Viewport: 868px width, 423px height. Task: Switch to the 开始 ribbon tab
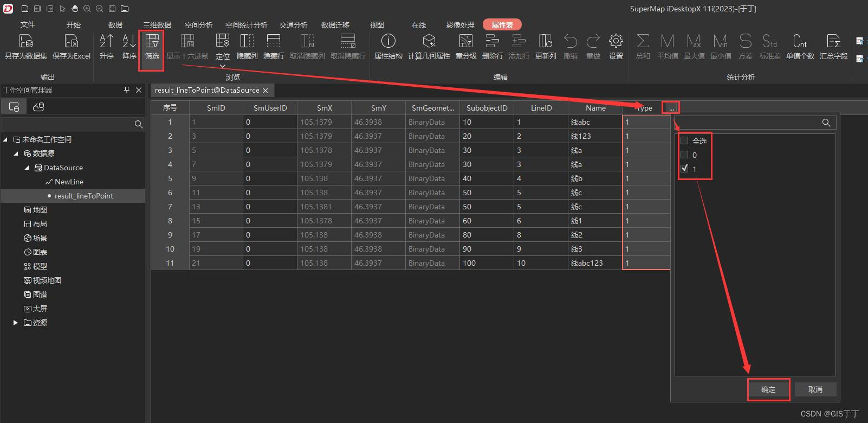point(74,25)
